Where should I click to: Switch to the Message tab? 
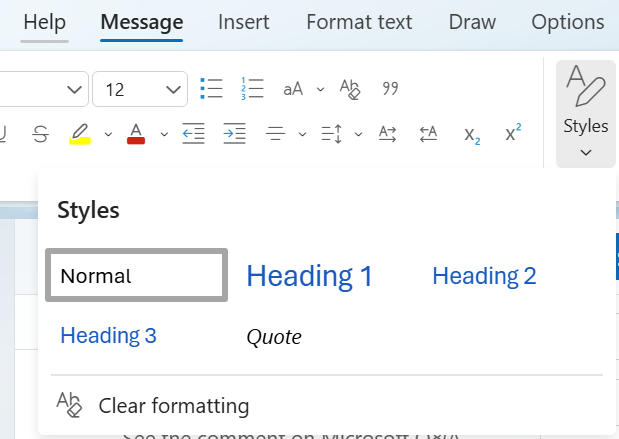point(142,22)
